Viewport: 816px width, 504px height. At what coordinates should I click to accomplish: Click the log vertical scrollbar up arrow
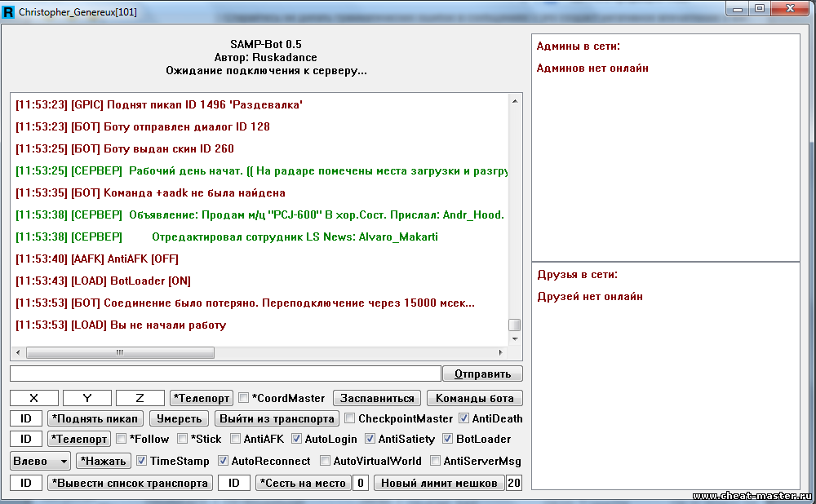515,101
